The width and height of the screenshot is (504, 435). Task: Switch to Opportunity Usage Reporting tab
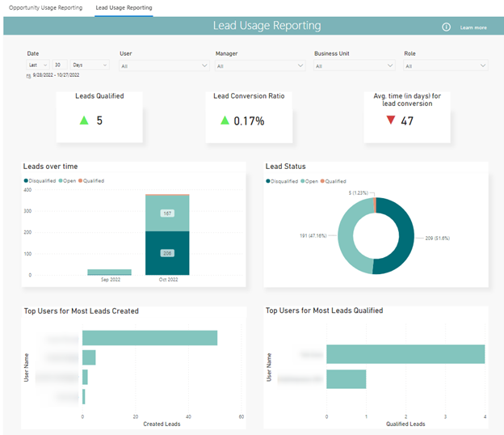click(46, 8)
